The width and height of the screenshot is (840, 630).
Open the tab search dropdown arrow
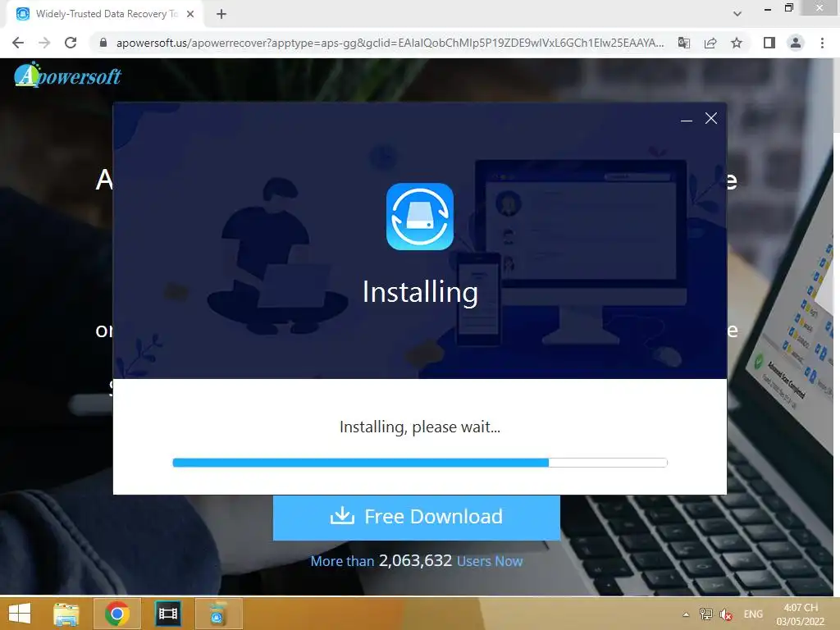pyautogui.click(x=737, y=14)
